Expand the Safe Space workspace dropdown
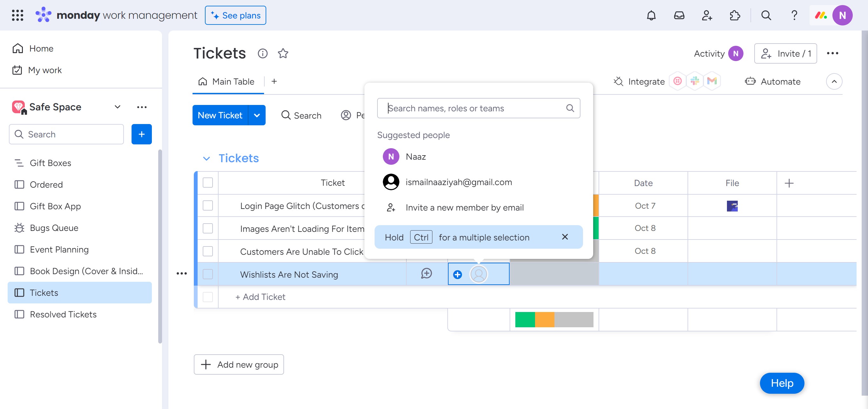The height and width of the screenshot is (409, 868). click(x=117, y=107)
